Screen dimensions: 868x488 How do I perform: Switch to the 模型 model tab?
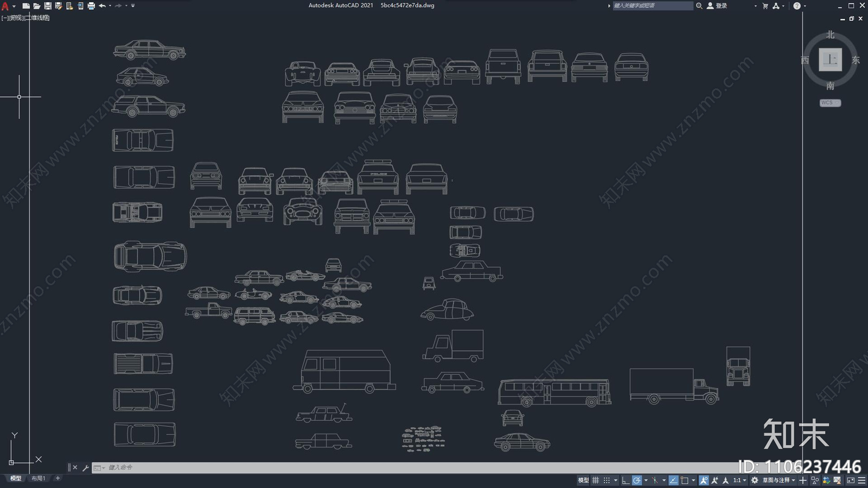pyautogui.click(x=16, y=478)
